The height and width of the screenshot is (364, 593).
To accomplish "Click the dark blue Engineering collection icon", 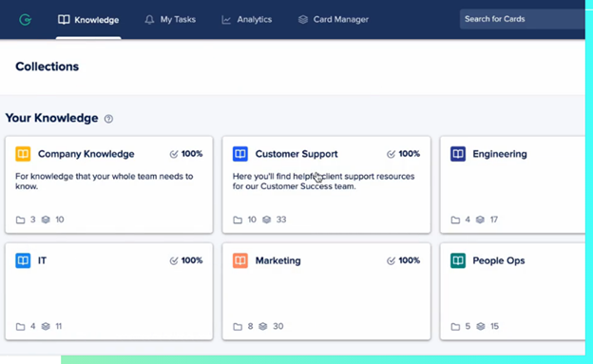I will [458, 154].
